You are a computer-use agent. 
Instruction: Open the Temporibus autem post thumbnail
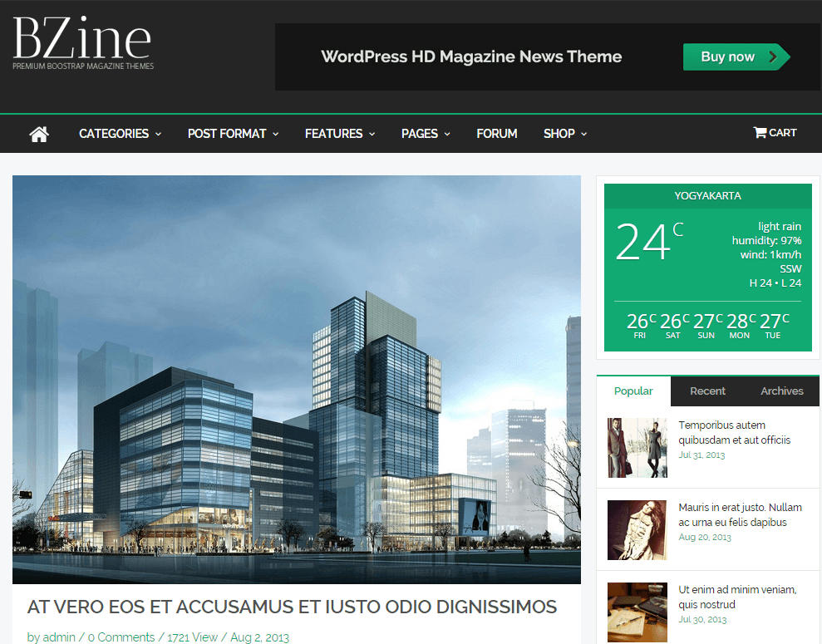[x=637, y=448]
